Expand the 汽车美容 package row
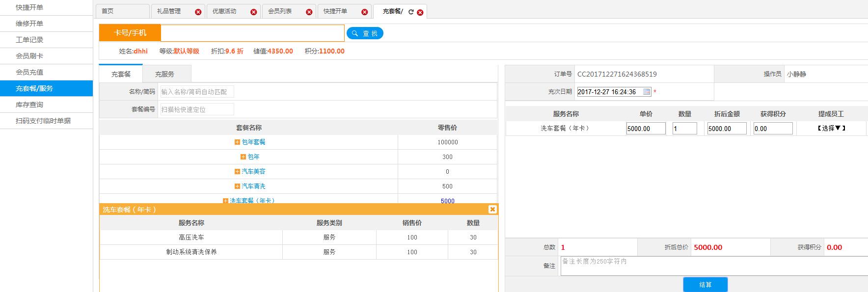868x292 pixels. (237, 172)
